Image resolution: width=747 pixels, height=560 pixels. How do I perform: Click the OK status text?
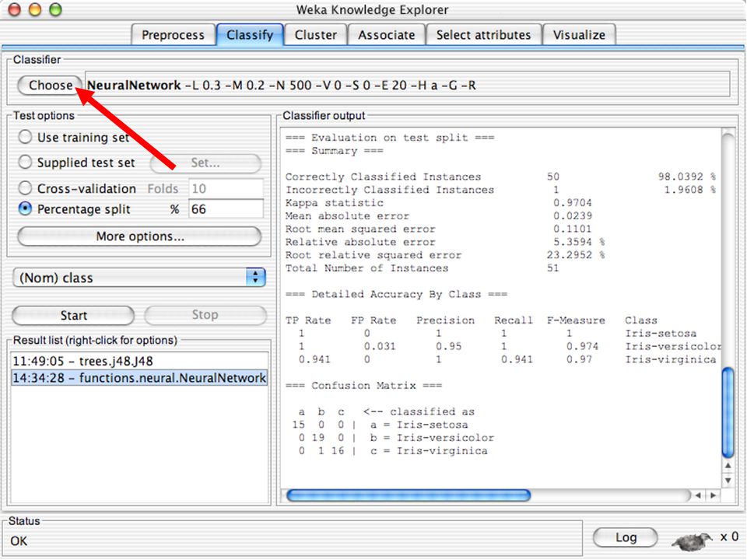[19, 541]
